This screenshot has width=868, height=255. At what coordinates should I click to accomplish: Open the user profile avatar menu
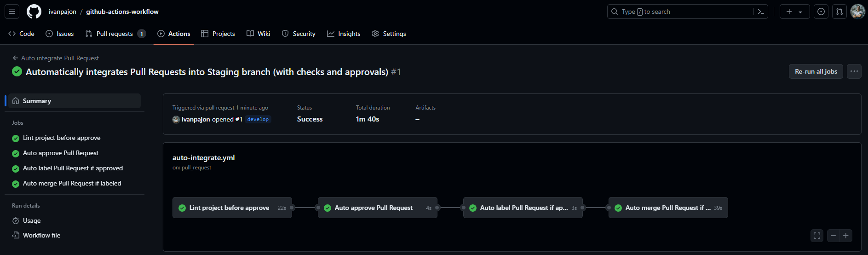point(858,12)
